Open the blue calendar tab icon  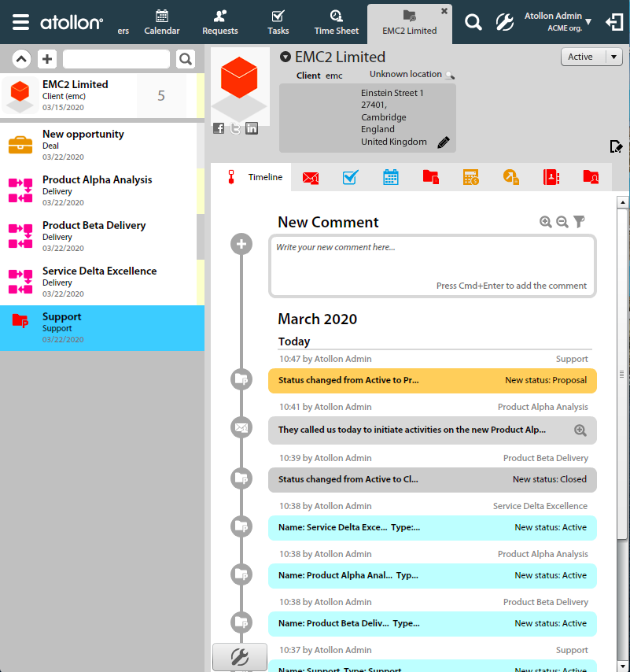[391, 177]
